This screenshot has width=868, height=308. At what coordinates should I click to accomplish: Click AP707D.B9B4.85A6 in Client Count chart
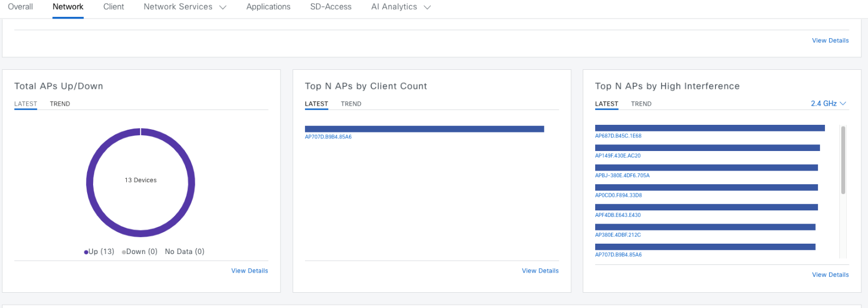tap(328, 137)
